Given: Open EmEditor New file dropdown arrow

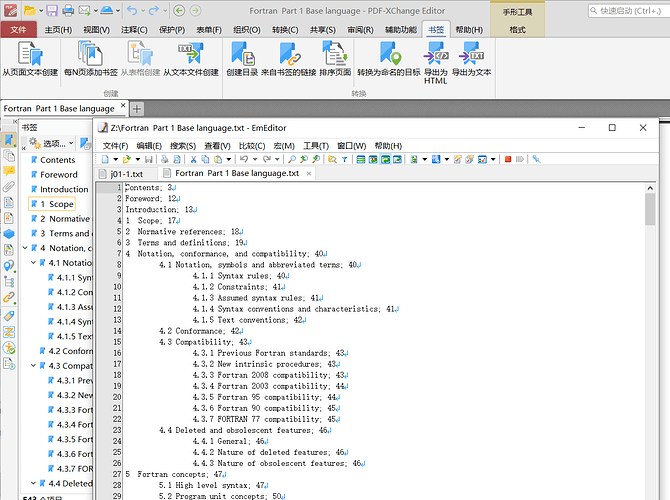Looking at the screenshot, I should pos(115,159).
